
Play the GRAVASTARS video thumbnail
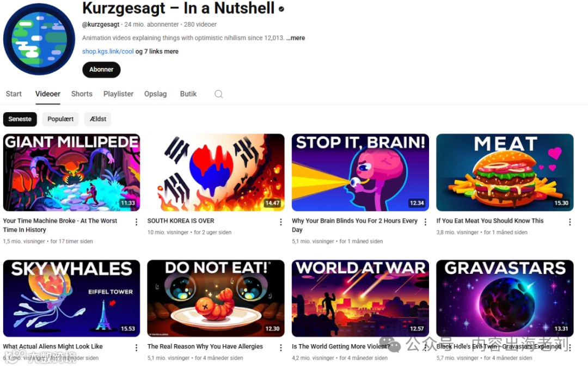tap(505, 298)
